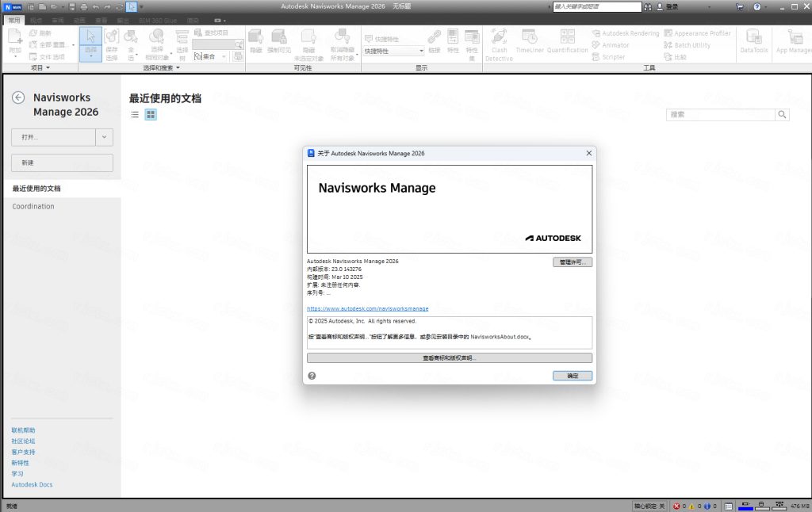The width and height of the screenshot is (812, 512).
Task: Toggle hide for selected objects (隐藏)
Action: (x=255, y=36)
